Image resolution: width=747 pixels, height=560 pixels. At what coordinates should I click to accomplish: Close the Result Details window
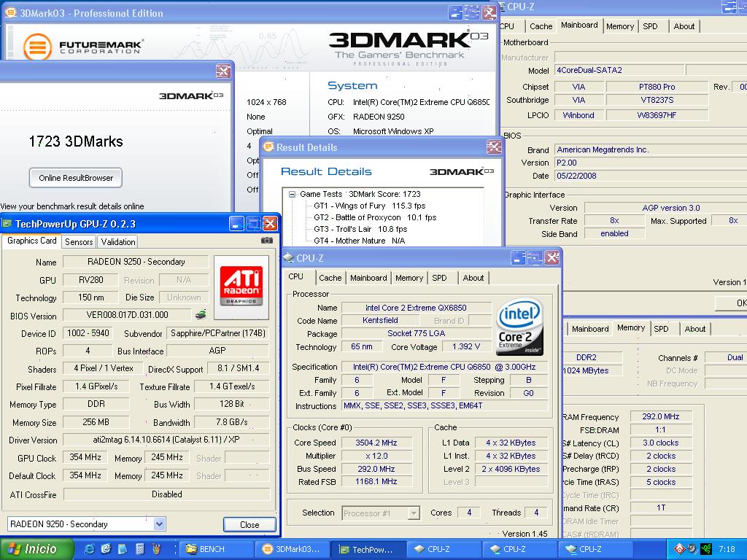pos(494,147)
